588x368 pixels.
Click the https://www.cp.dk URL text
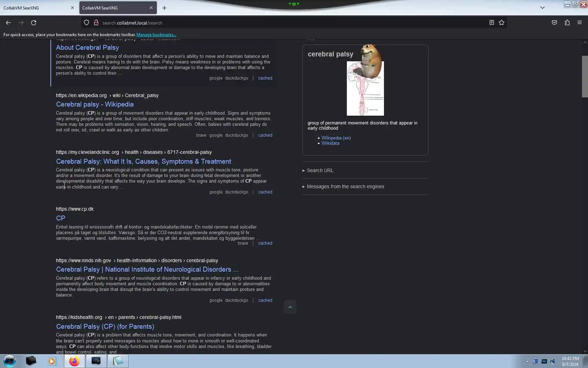coord(75,209)
